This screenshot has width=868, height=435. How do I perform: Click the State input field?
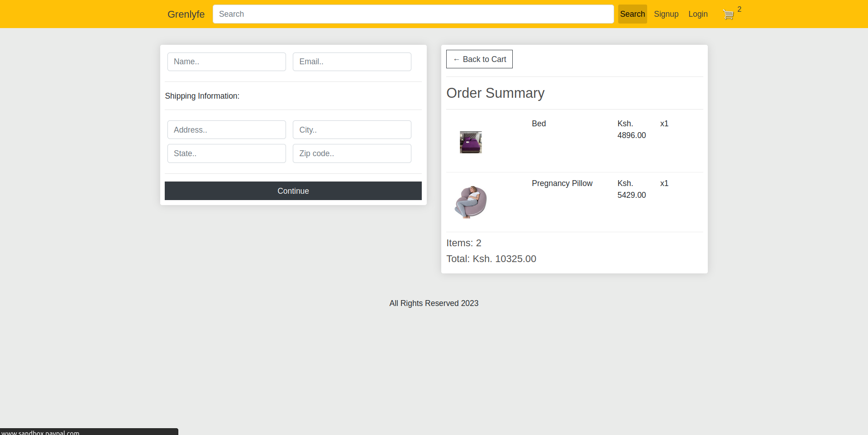point(226,153)
